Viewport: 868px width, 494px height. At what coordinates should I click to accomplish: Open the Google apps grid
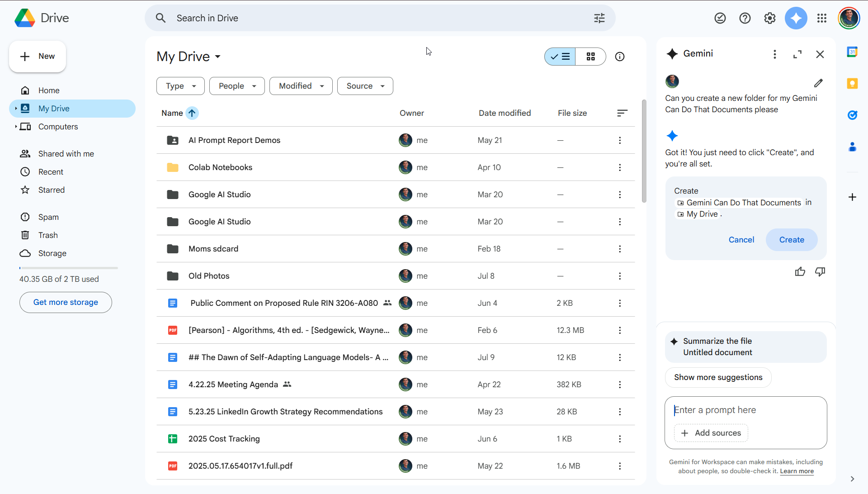pyautogui.click(x=821, y=18)
